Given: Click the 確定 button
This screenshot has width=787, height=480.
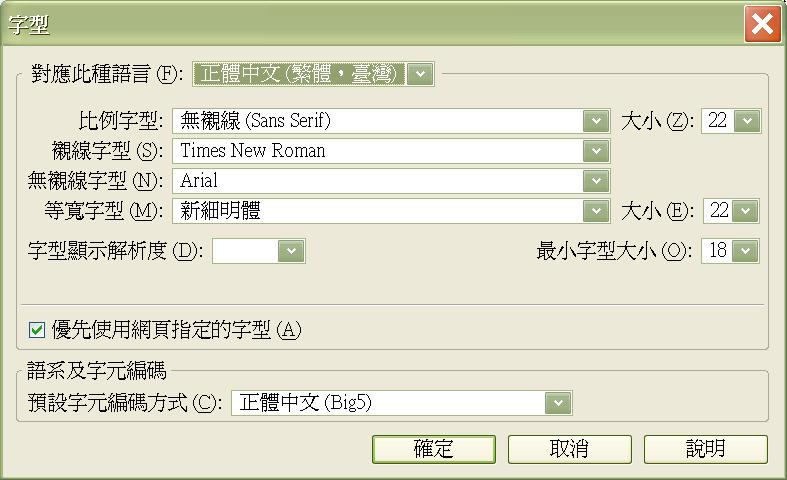Looking at the screenshot, I should point(433,449).
